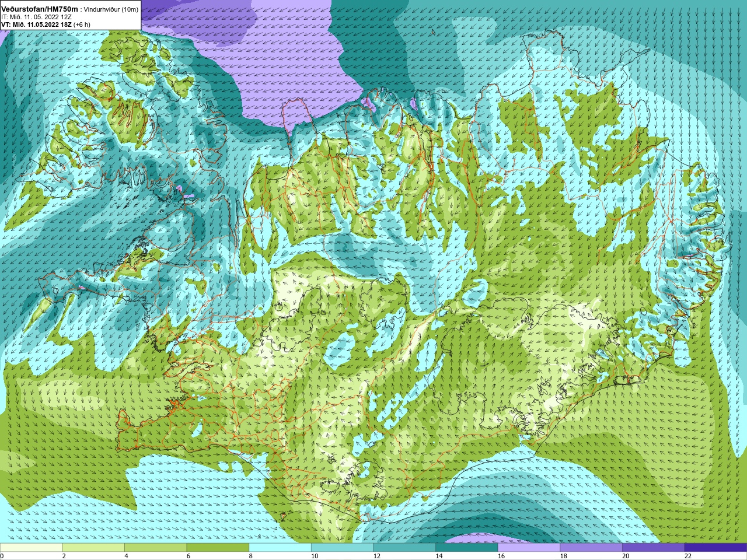This screenshot has height=560, width=747.
Task: Select the 16–18 light lavender legend swatch
Action: [x=529, y=548]
